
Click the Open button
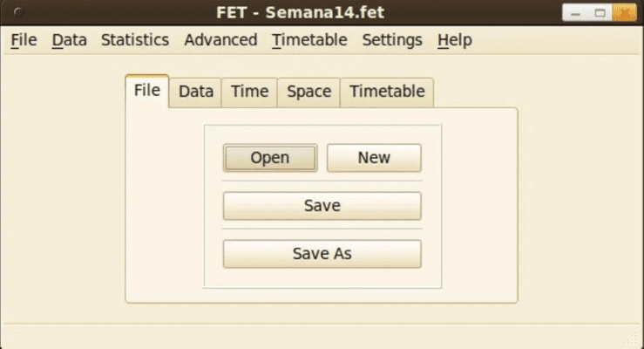tap(270, 158)
